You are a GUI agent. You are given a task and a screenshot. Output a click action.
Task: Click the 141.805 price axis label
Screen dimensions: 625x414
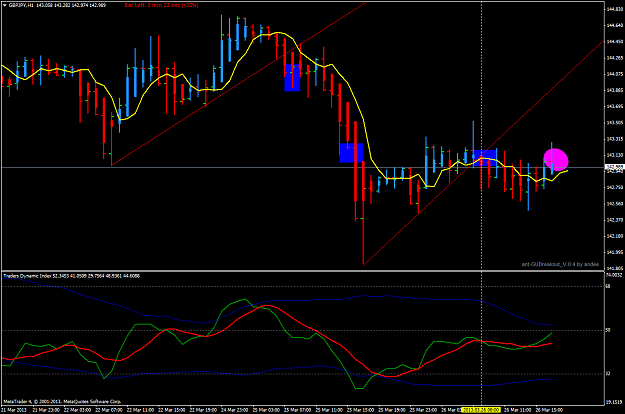pos(614,268)
